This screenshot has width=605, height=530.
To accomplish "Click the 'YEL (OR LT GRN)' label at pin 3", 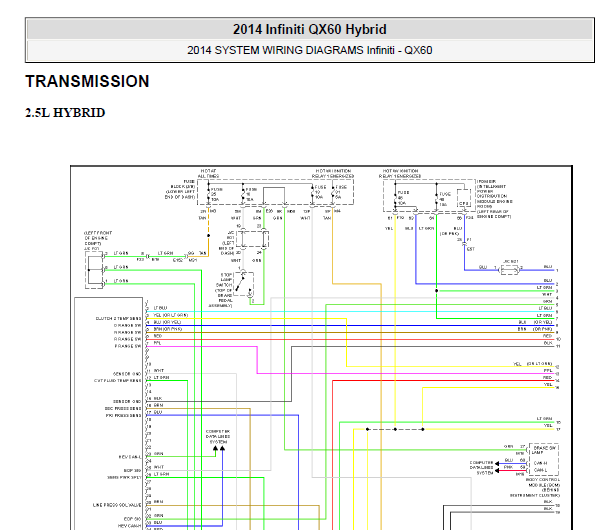I will pyautogui.click(x=171, y=315).
